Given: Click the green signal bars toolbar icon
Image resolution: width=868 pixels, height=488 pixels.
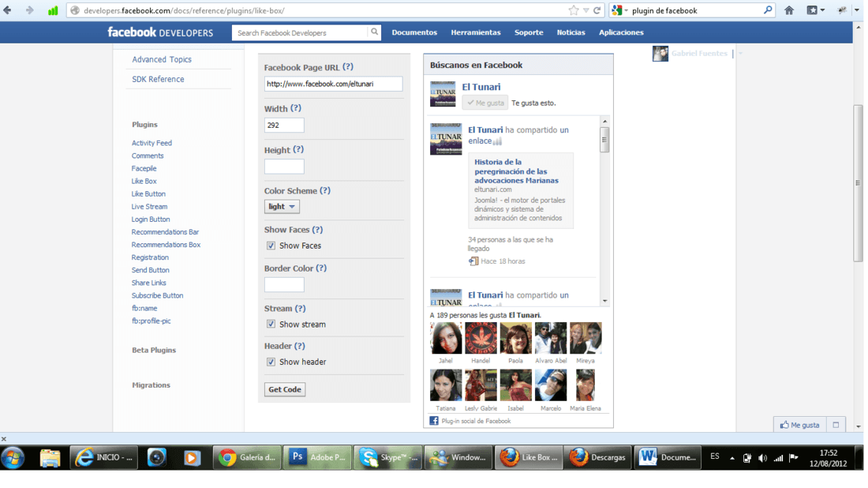Looking at the screenshot, I should tap(53, 10).
